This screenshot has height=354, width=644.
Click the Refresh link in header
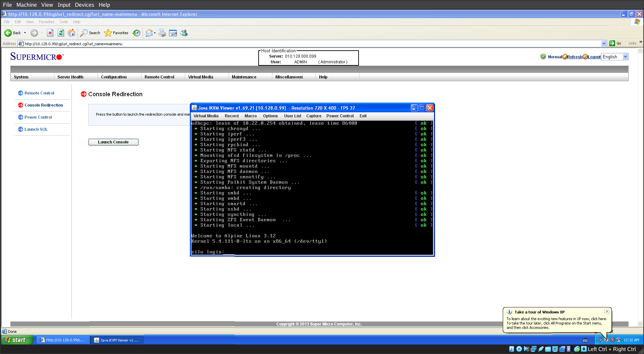[x=575, y=57]
